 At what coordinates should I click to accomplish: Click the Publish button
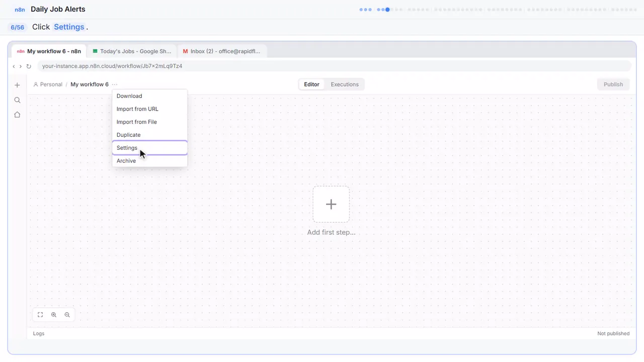[x=613, y=84]
